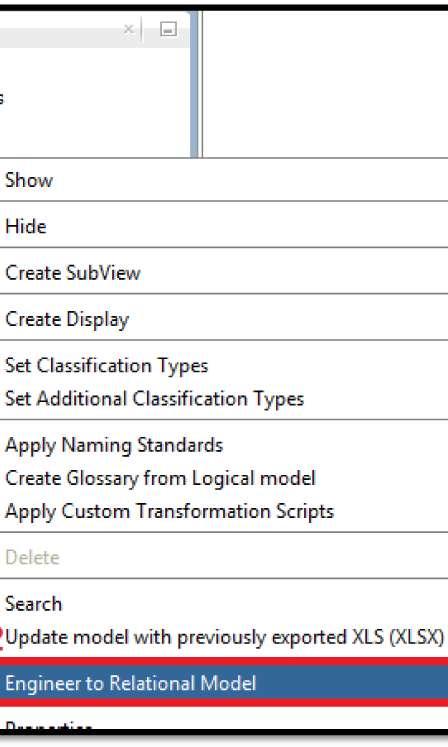Image resolution: width=448 pixels, height=747 pixels.
Task: Click the blue vertical panel splitter bar
Action: tap(194, 84)
